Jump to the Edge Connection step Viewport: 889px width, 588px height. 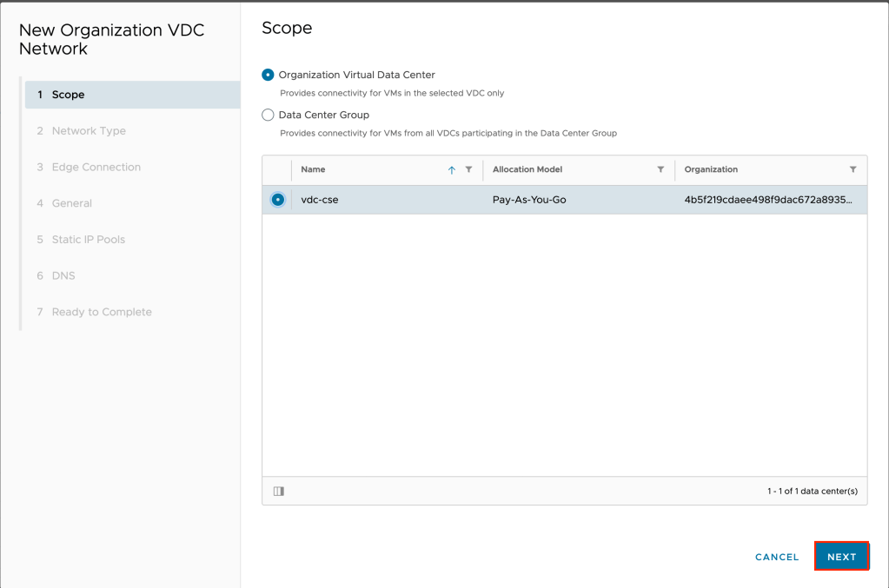(96, 167)
